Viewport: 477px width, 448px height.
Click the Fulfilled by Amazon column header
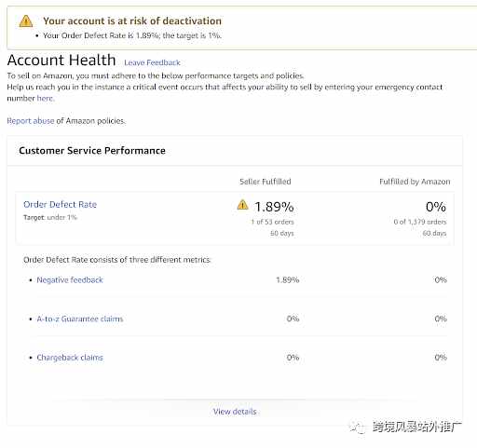[x=415, y=182]
